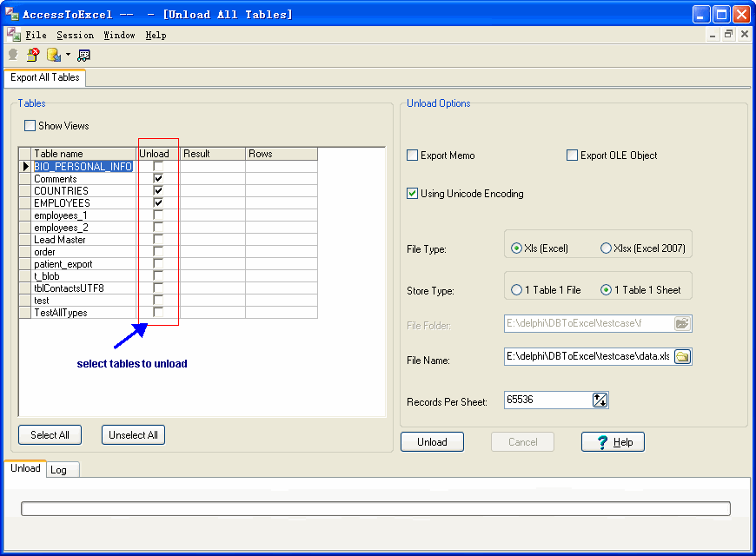Screen dimensions: 756x556
Task: Click the grayed-out first toolbar icon
Action: click(13, 55)
